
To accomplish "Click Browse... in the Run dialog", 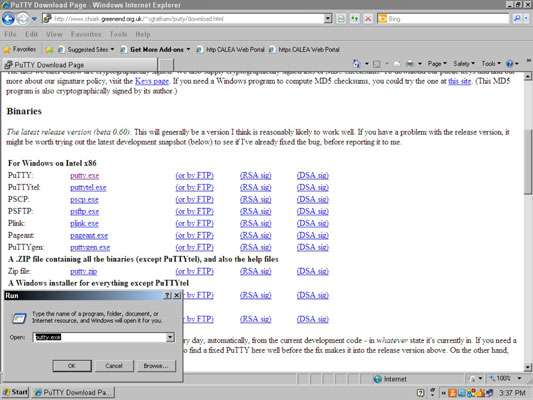I will pyautogui.click(x=156, y=366).
